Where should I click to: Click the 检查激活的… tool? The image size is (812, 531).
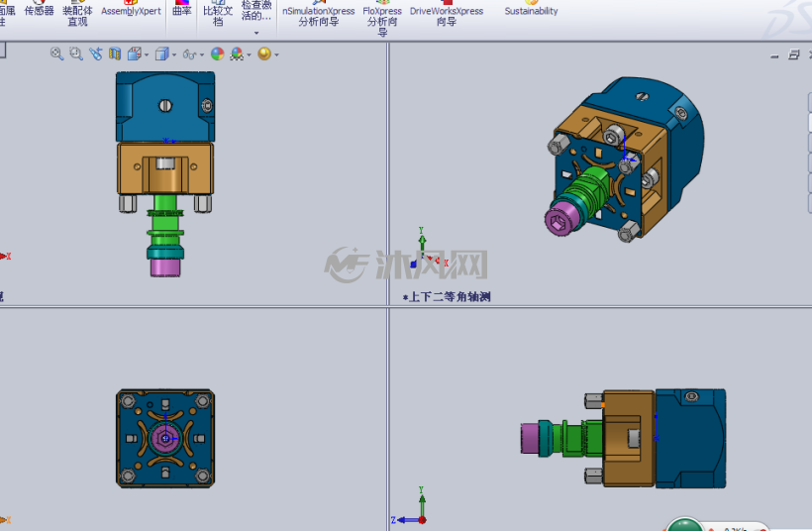[256, 10]
